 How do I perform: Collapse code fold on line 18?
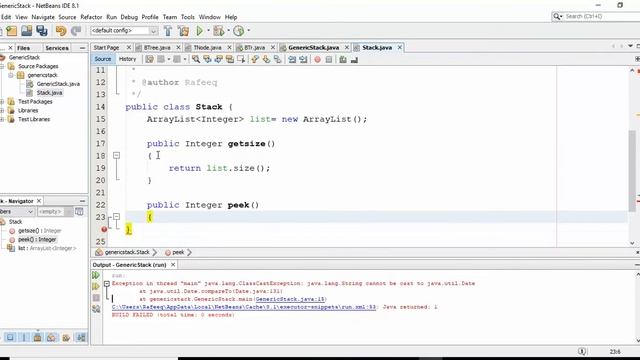pyautogui.click(x=116, y=156)
